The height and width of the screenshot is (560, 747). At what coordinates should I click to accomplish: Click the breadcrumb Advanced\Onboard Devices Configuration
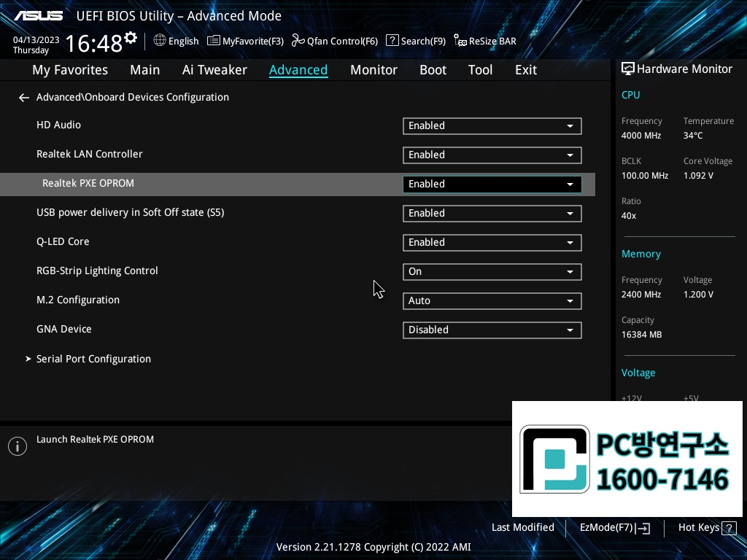click(133, 97)
